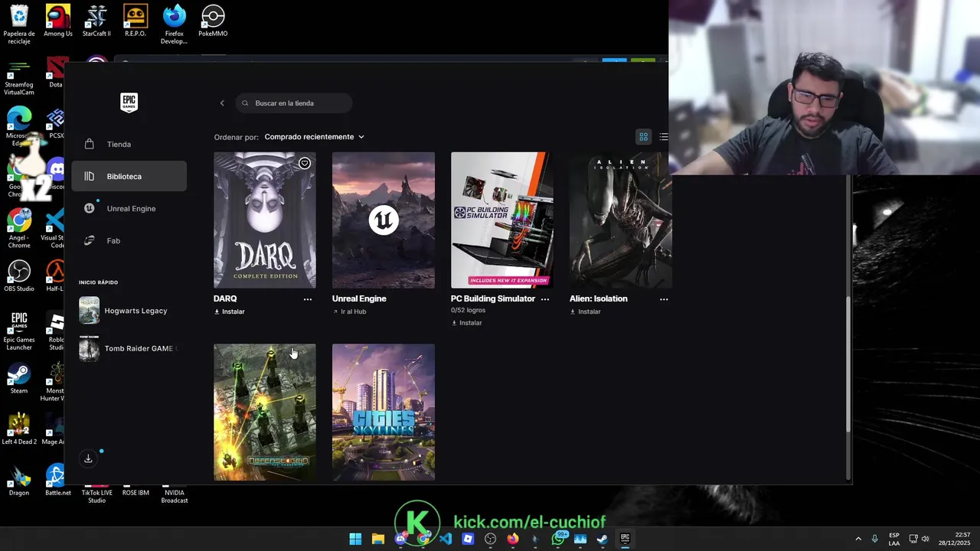Image resolution: width=980 pixels, height=551 pixels.
Task: Select the Firefox Developer desktop icon
Action: pos(174,24)
